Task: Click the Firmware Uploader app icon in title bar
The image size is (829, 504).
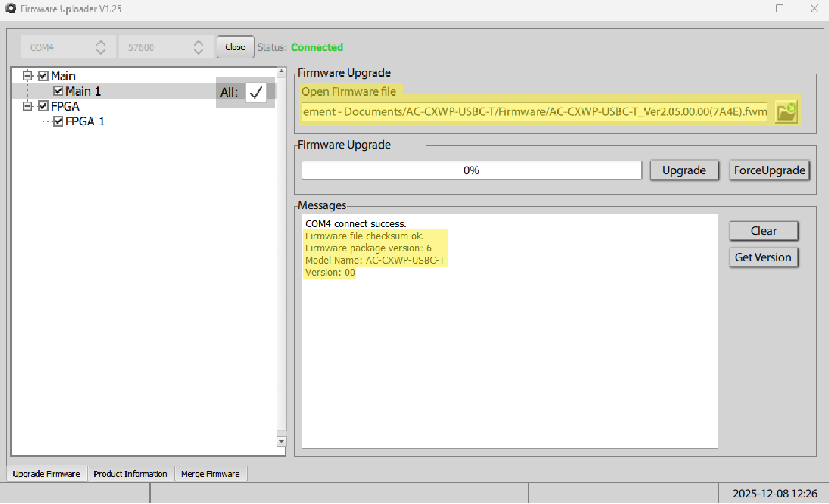Action: [x=10, y=9]
